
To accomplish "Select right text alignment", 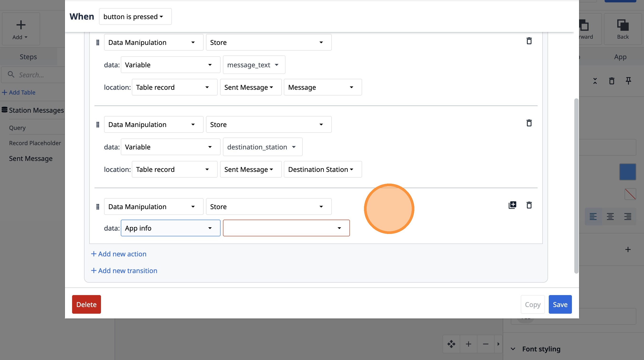I will point(628,217).
